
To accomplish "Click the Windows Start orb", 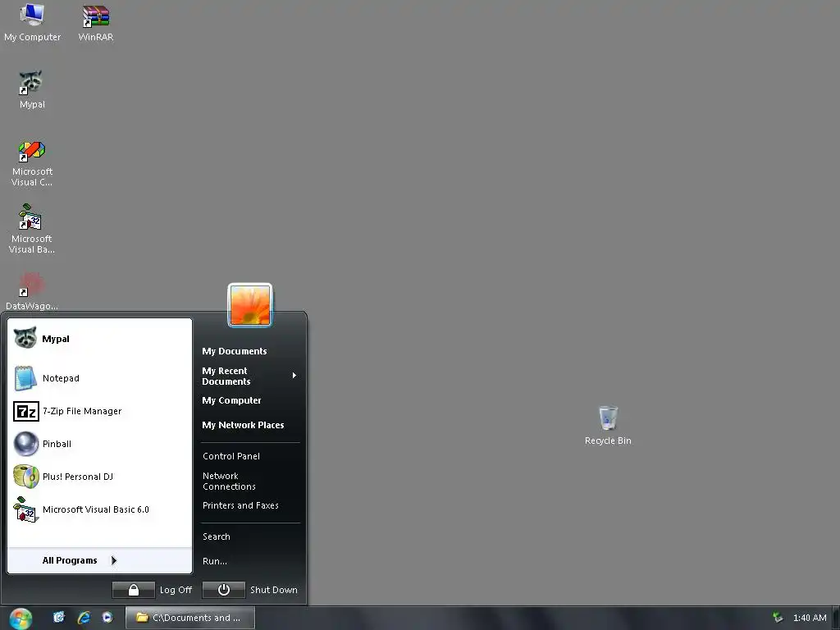I will pyautogui.click(x=21, y=619).
